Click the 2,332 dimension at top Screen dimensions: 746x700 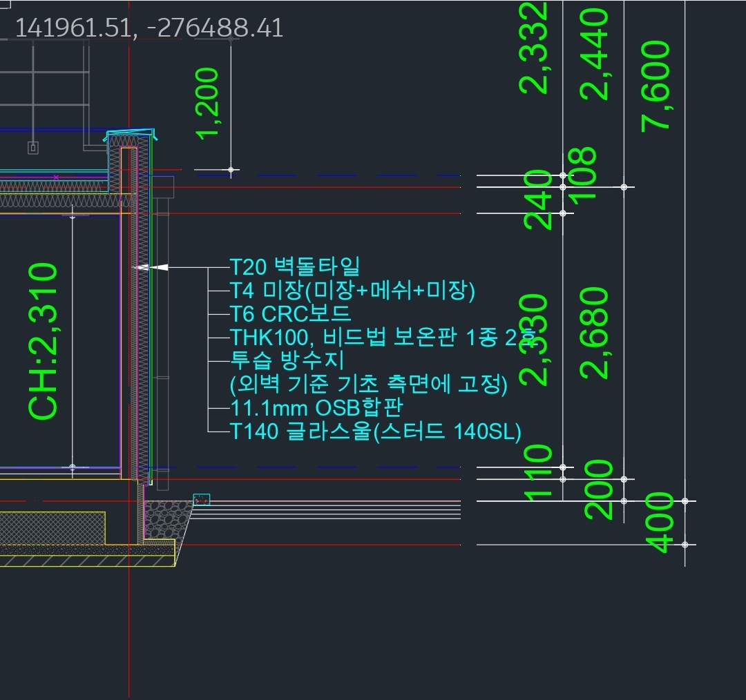pyautogui.click(x=535, y=47)
